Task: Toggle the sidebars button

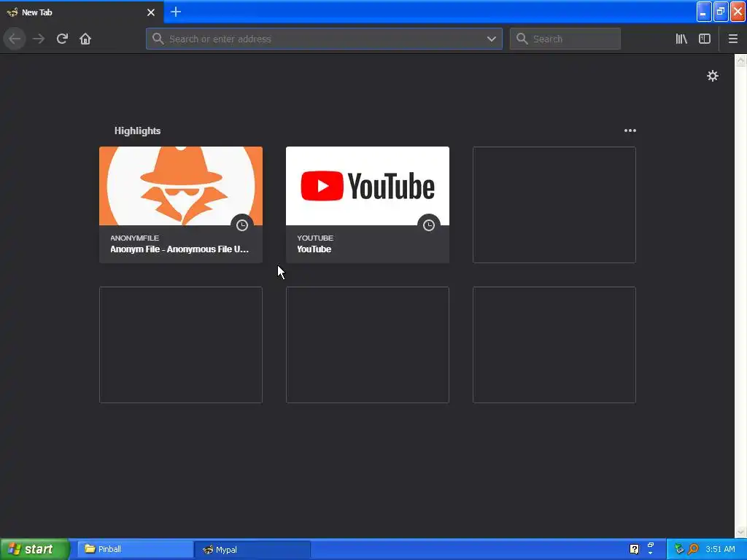Action: coord(705,39)
